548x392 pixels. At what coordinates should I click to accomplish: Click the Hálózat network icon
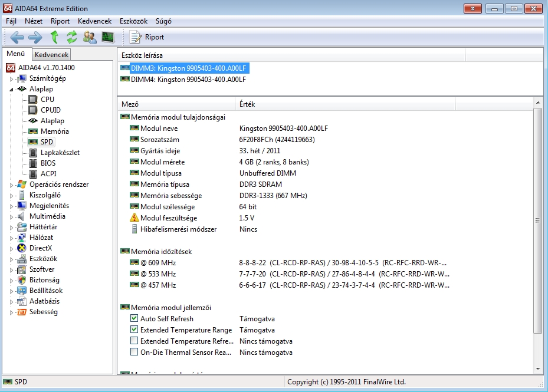pyautogui.click(x=22, y=238)
